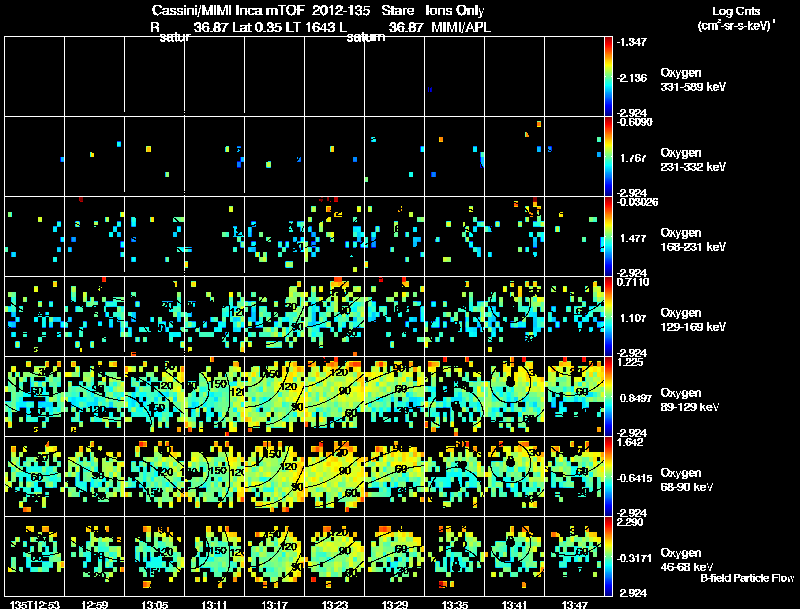Select the Oxygen 68-90 keV label
800x609 pixels.
(687, 480)
